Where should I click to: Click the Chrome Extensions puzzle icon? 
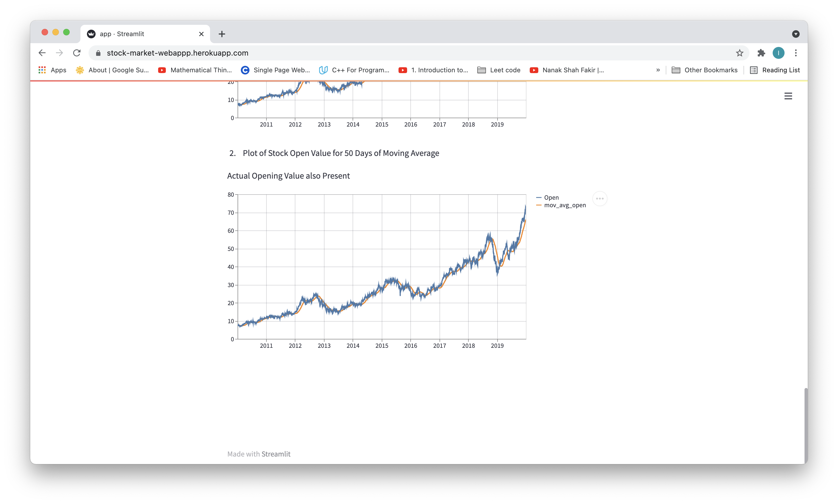point(761,53)
